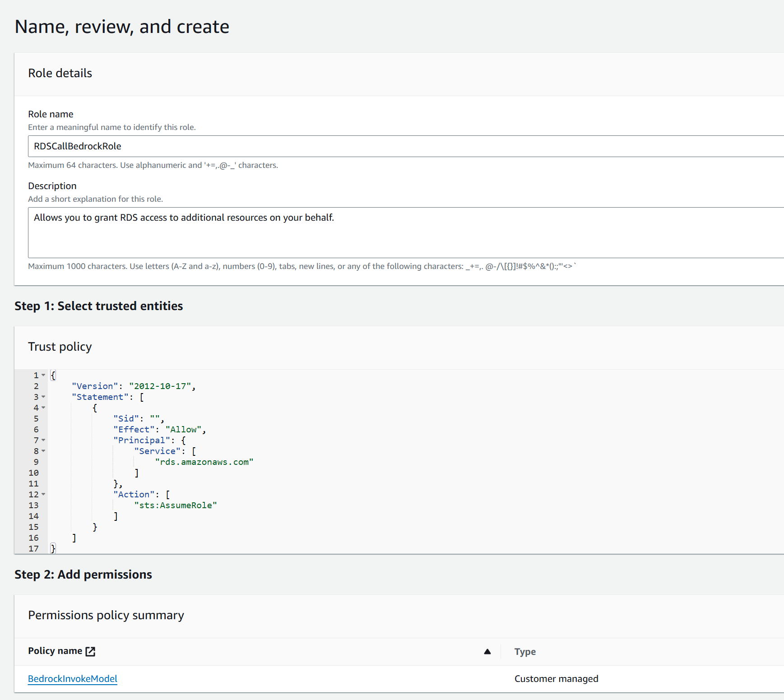This screenshot has width=784, height=700.
Task: Click the sort arrow in Policy name column
Action: [x=487, y=651]
